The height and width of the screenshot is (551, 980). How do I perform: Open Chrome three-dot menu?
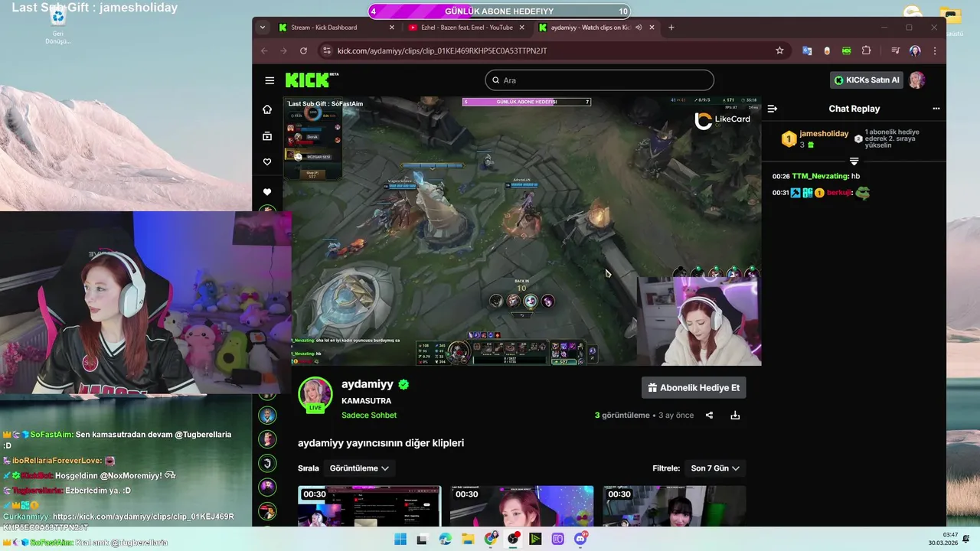935,51
